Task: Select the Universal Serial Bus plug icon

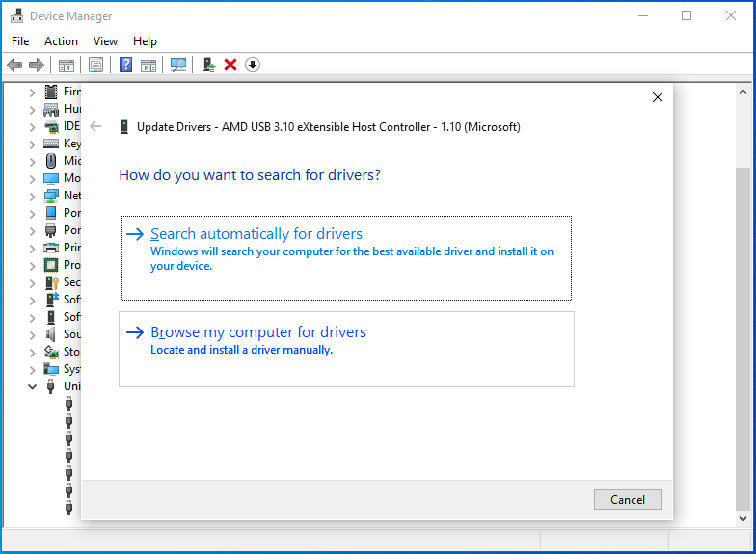Action: point(50,386)
